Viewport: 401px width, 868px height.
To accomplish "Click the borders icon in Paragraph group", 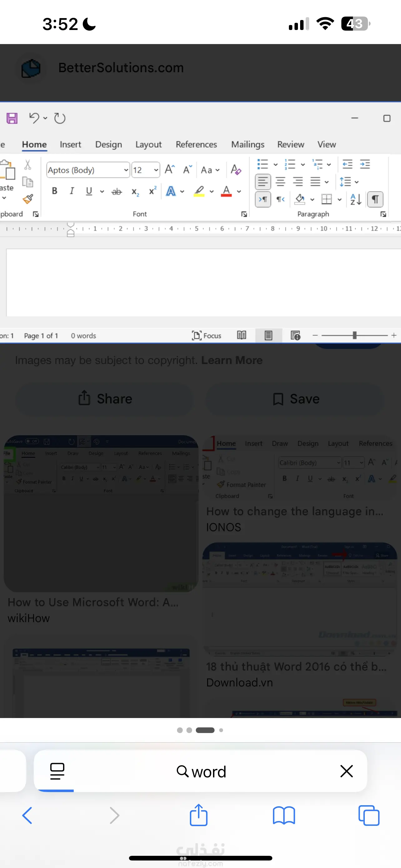I will tap(327, 199).
